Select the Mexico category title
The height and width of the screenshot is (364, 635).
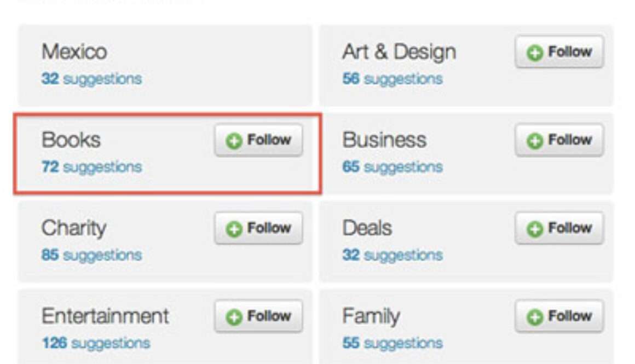coord(74,53)
